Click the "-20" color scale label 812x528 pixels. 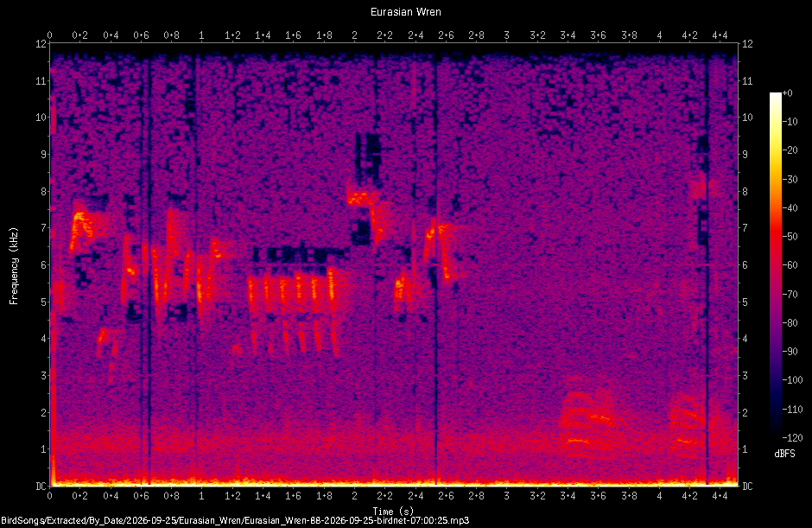coord(790,150)
